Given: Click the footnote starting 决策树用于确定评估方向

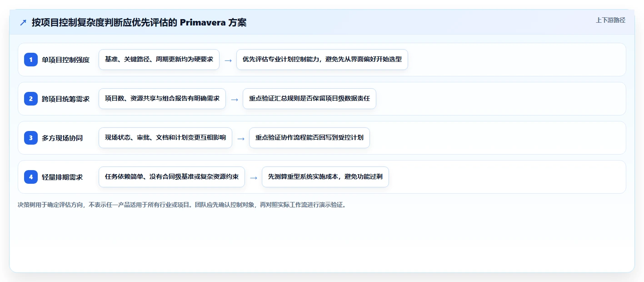Looking at the screenshot, I should tap(182, 205).
